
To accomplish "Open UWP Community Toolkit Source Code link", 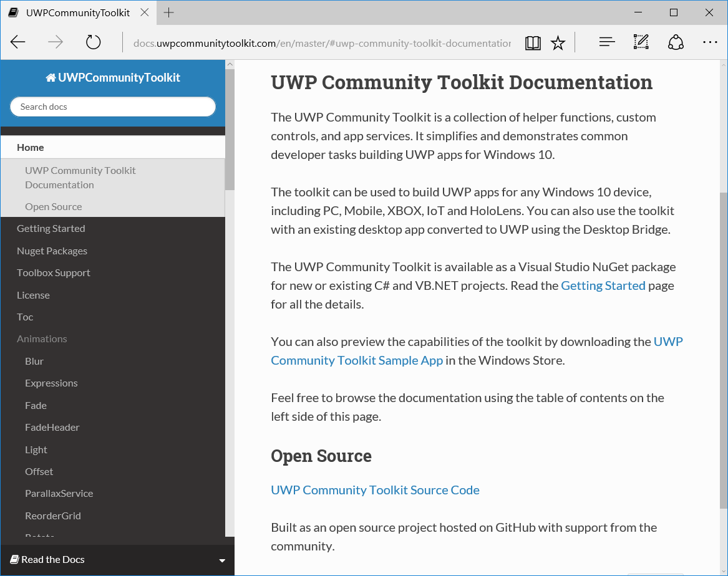I will [375, 490].
